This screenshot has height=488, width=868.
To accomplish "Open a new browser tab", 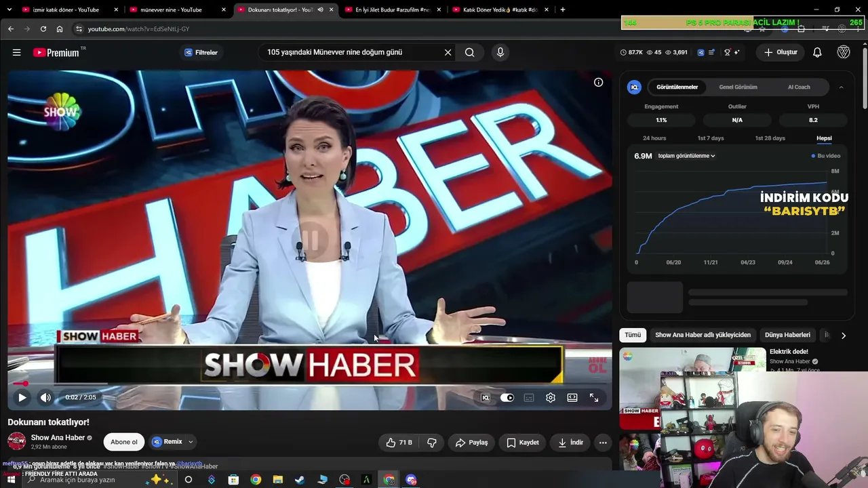I will tap(562, 9).
